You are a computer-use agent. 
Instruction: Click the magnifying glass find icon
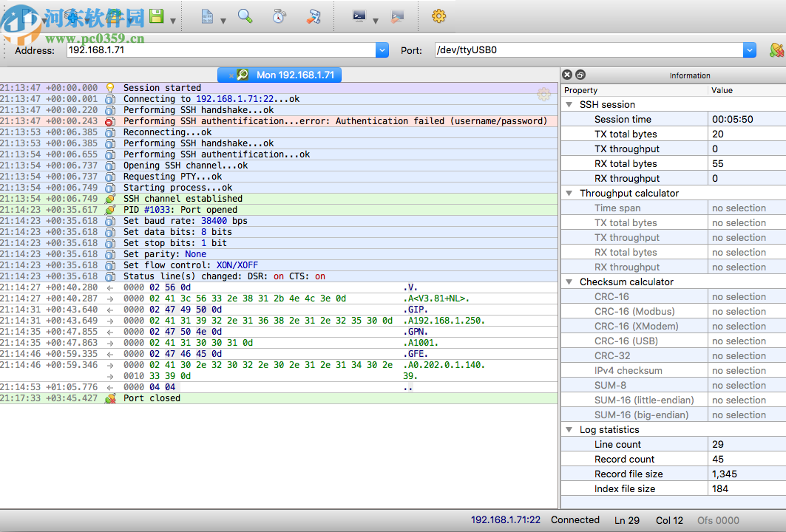coord(245,16)
